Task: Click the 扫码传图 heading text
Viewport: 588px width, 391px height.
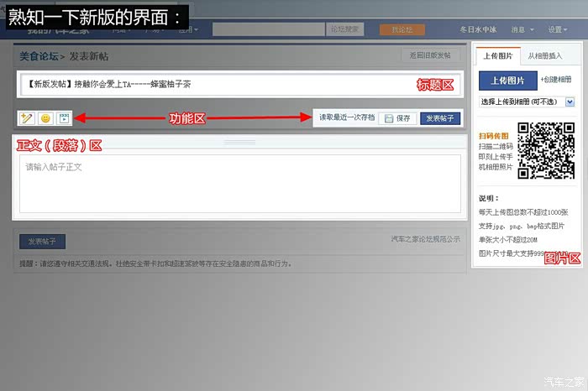Action: coord(494,136)
